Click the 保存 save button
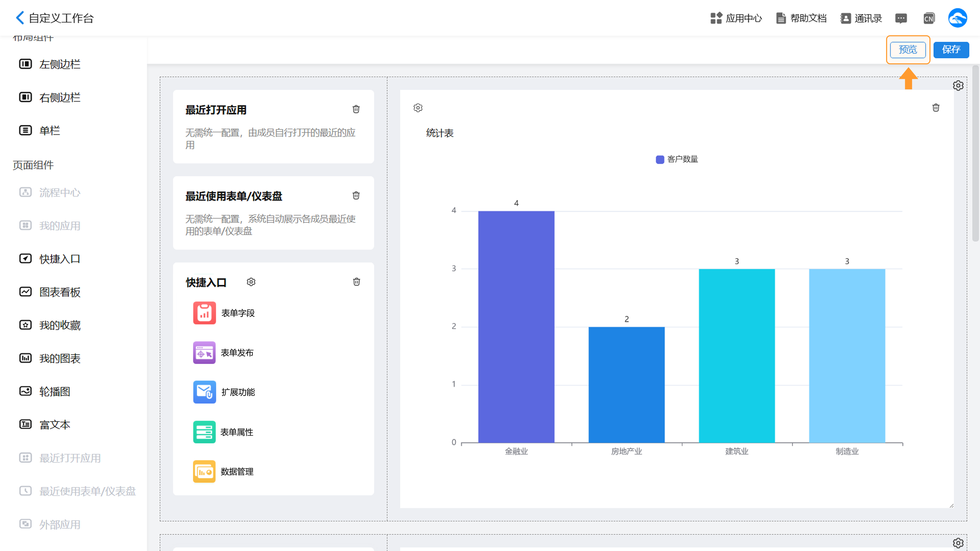 point(951,50)
